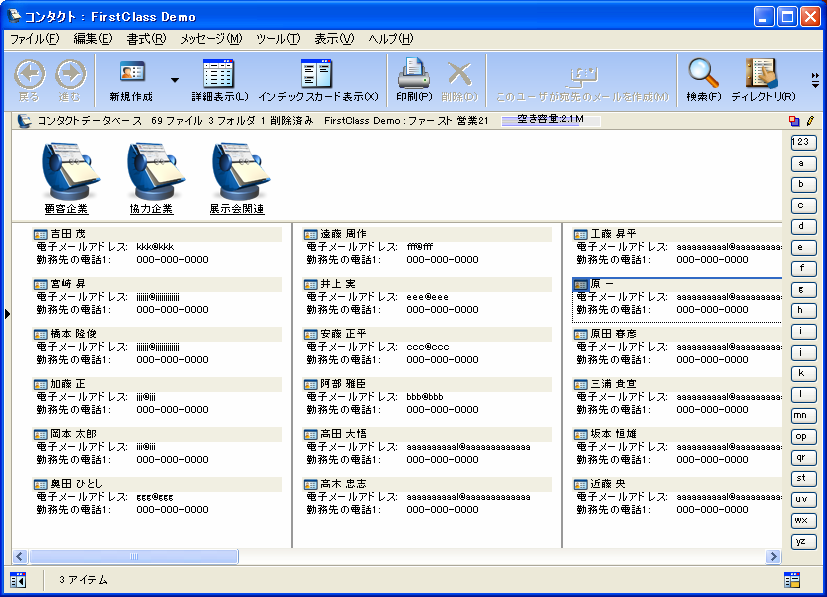Select the contact name 三浦 良宣
This screenshot has height=597, width=827.
click(613, 384)
